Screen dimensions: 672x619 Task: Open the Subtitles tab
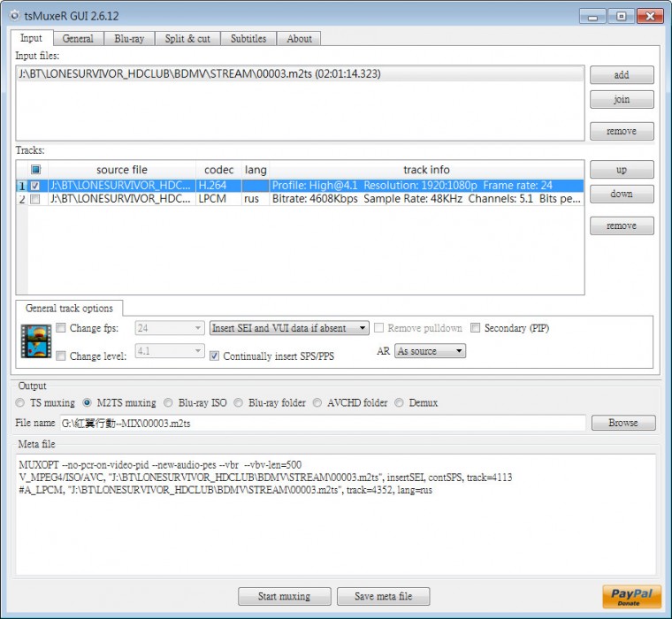(x=248, y=39)
